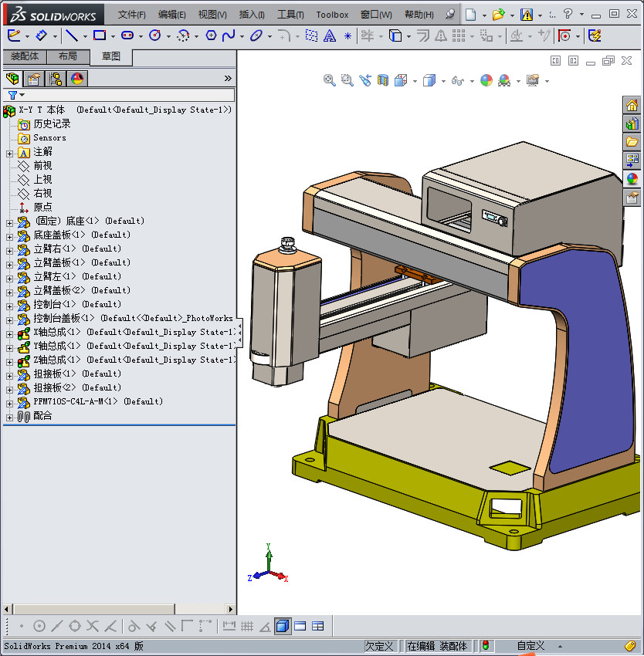Select the Line sketch tool
644x656 pixels.
tap(71, 36)
